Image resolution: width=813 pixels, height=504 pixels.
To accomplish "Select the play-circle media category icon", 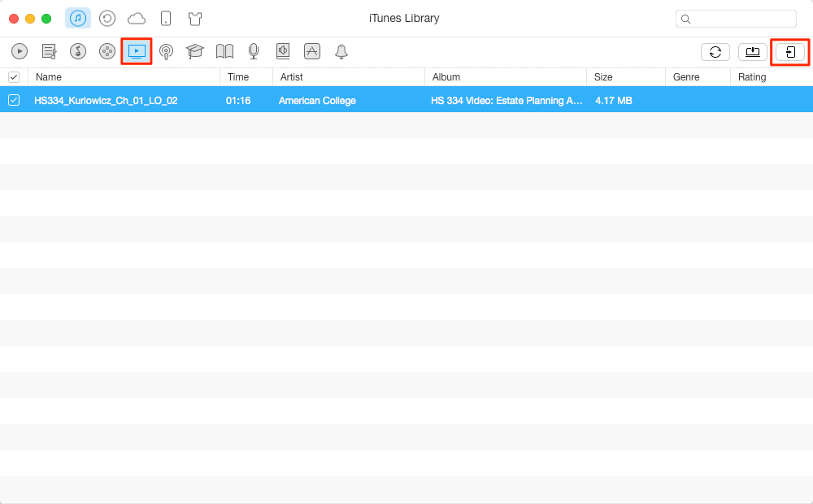I will [x=20, y=51].
